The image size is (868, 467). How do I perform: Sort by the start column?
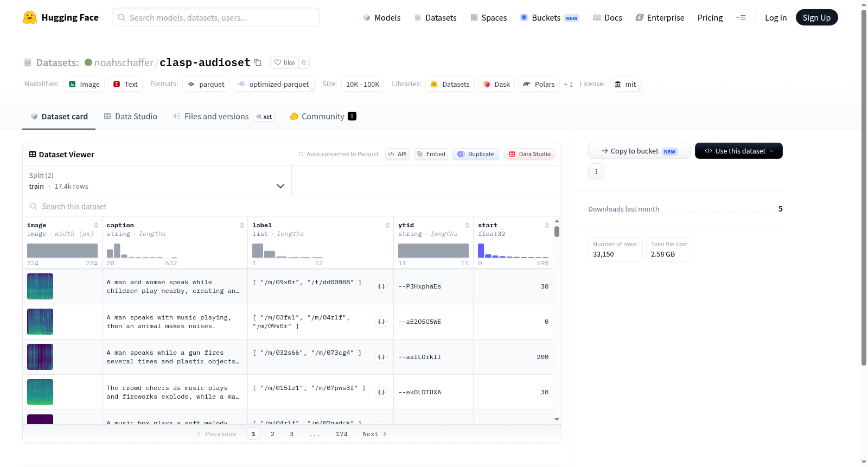pos(547,225)
